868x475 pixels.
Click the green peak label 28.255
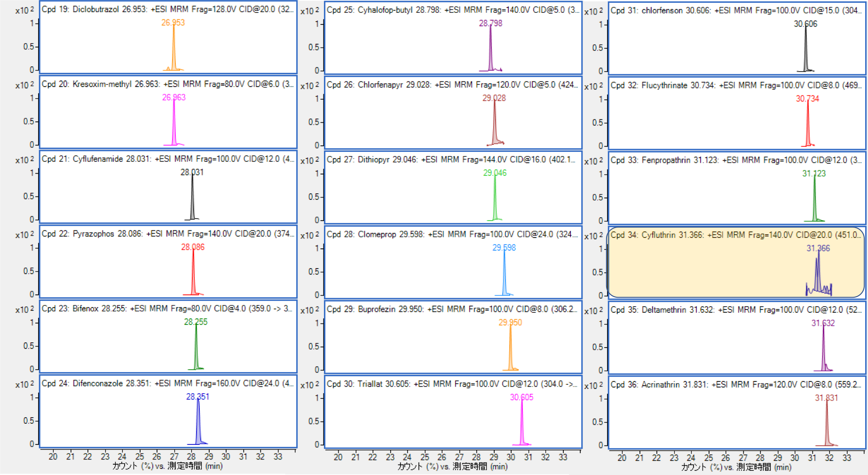point(196,322)
